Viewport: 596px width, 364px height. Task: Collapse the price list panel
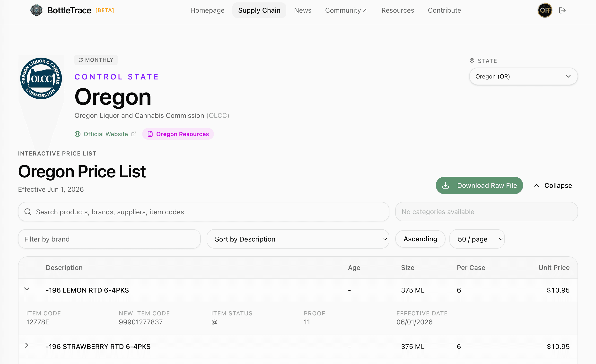click(553, 186)
